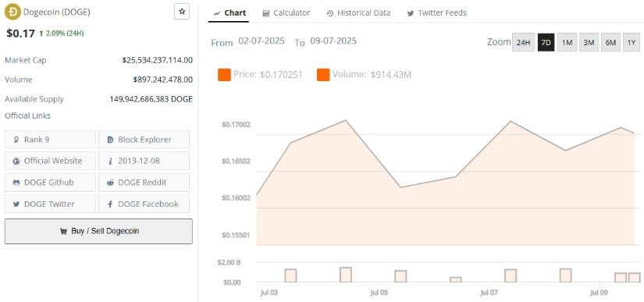Choose the 3M zoom option

point(589,42)
